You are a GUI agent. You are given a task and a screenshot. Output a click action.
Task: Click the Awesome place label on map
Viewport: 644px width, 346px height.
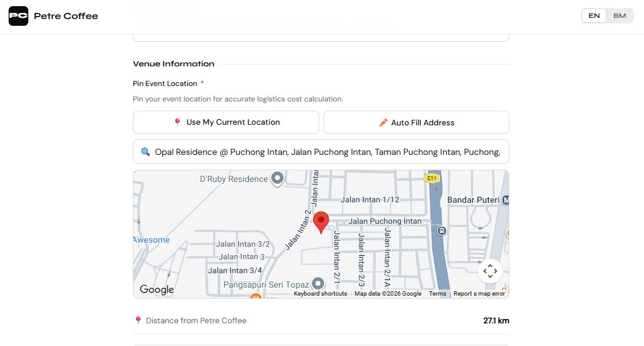click(151, 240)
